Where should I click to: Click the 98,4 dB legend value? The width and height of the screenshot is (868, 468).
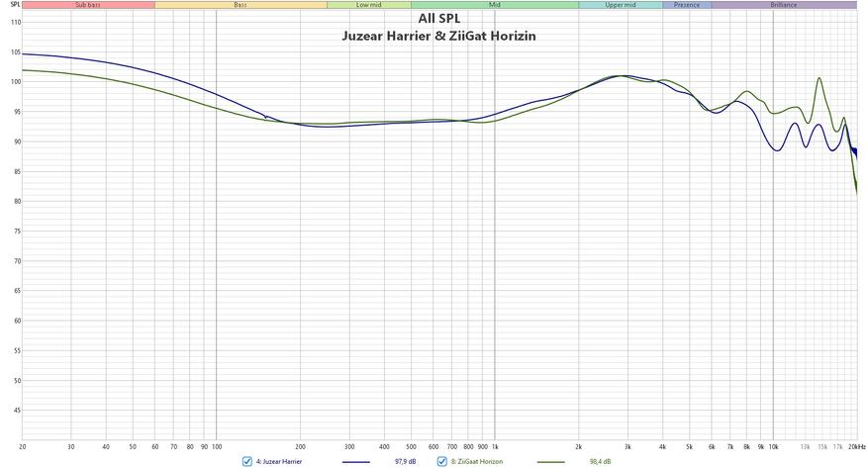click(601, 461)
